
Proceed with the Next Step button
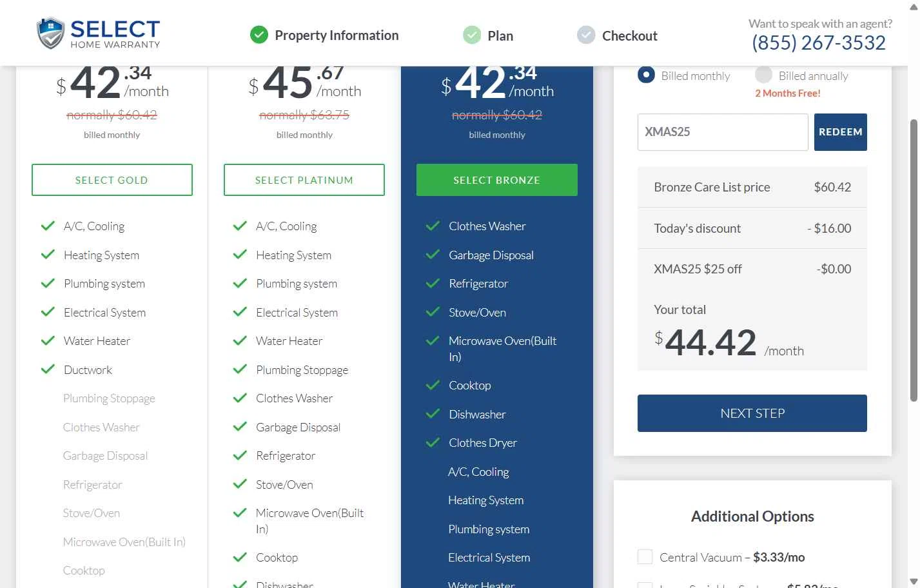pyautogui.click(x=752, y=413)
